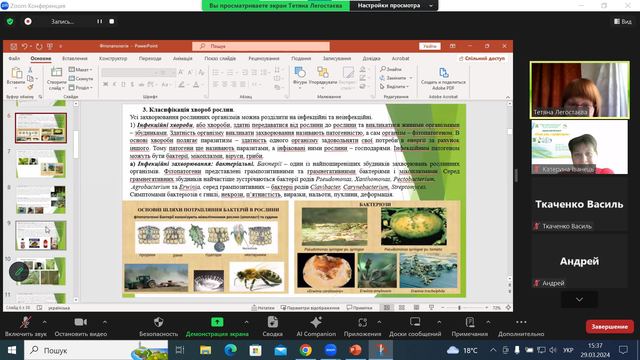
Task: Click the Дополнительно three-dots icon
Action: click(x=521, y=322)
